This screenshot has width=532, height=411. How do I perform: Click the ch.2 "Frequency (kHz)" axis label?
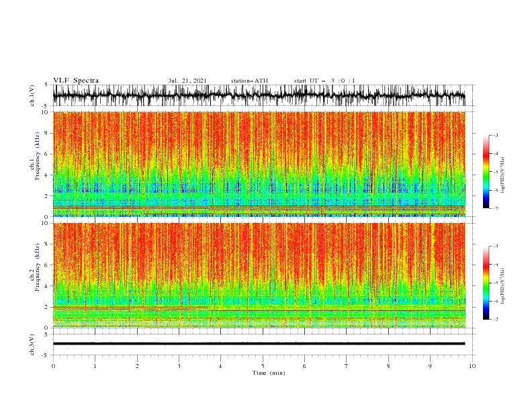tap(38, 267)
